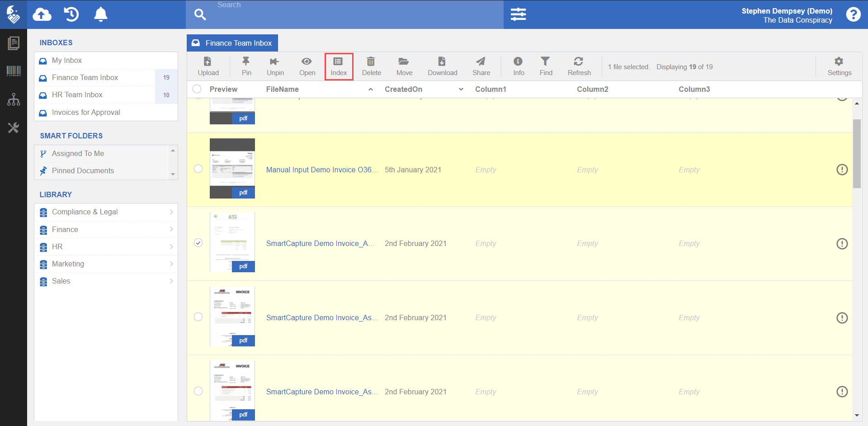Open HR Team Inbox
Screen dimensions: 868x426
point(106,95)
